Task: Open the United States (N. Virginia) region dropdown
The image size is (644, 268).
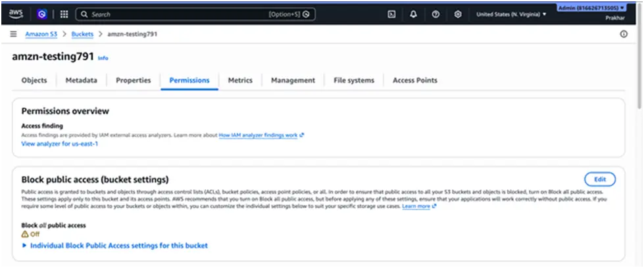Action: 511,14
